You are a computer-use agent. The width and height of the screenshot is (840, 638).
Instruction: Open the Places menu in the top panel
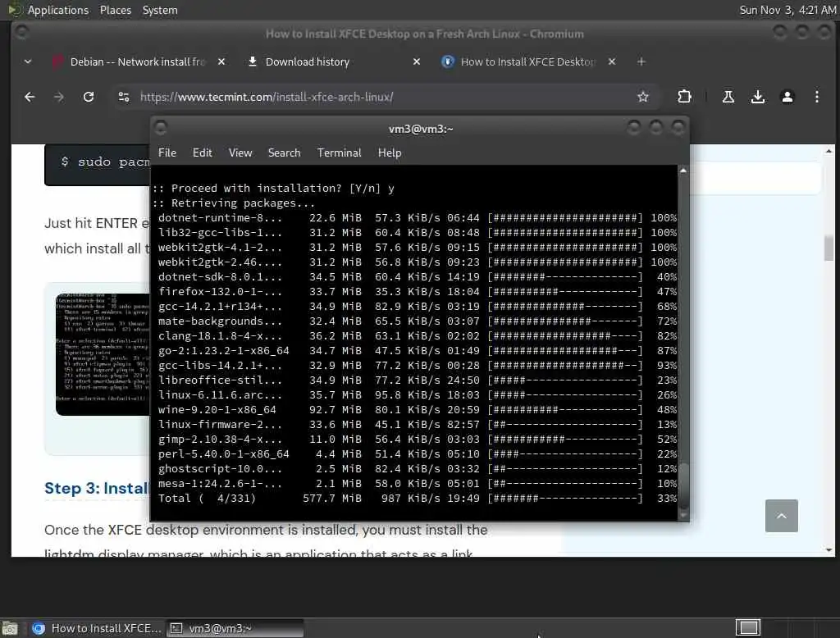point(115,10)
